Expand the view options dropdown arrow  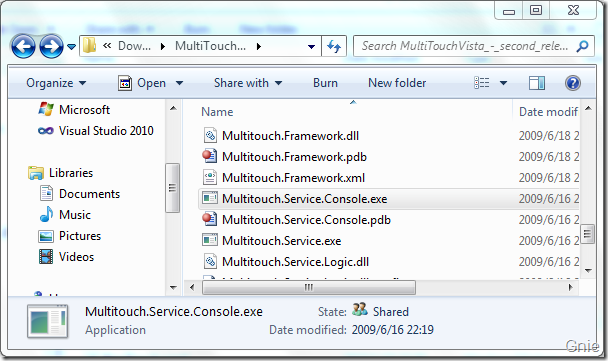point(503,83)
